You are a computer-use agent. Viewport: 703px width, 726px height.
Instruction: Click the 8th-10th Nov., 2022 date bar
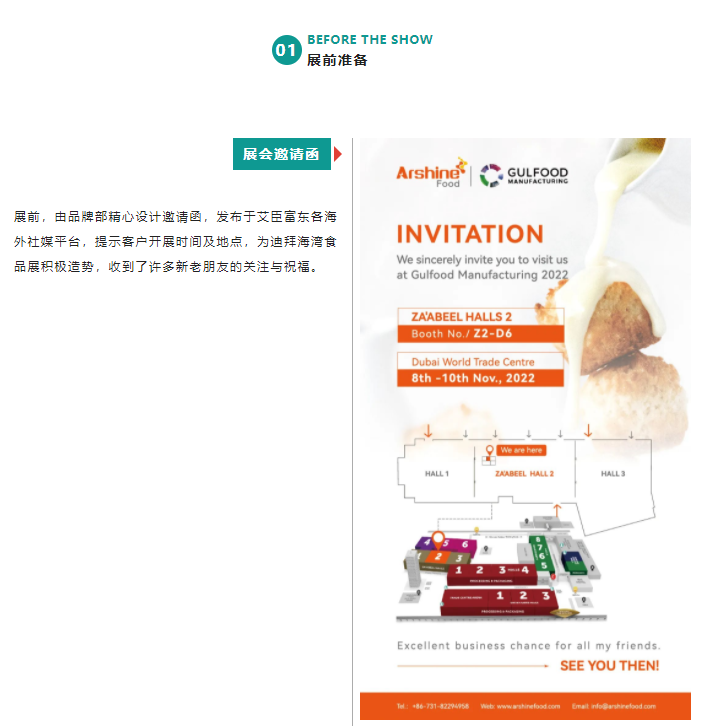[480, 378]
